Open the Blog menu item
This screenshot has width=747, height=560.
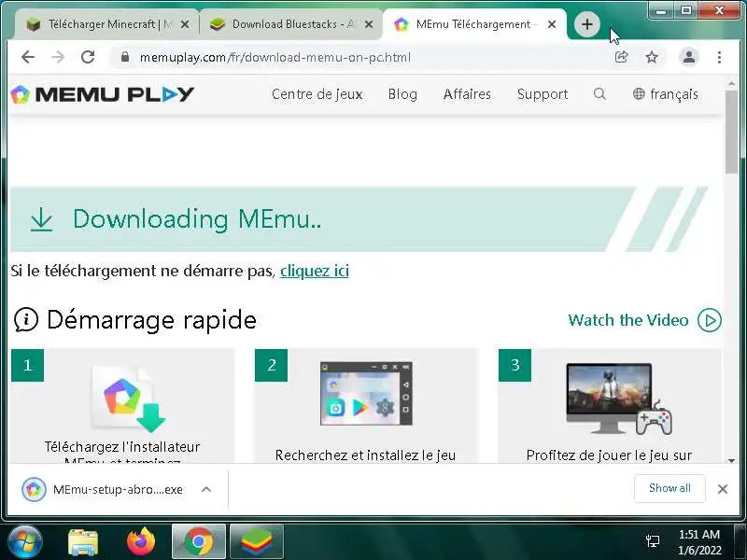click(x=402, y=94)
